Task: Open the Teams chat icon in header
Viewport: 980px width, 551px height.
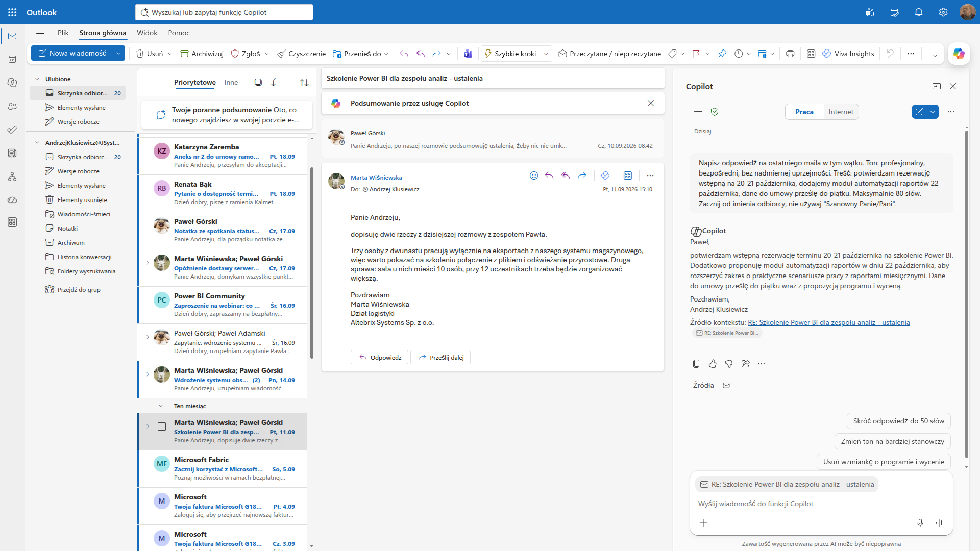Action: 870,12
